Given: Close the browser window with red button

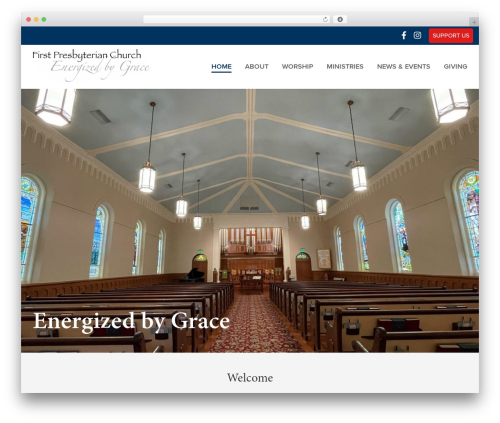Looking at the screenshot, I should point(29,19).
